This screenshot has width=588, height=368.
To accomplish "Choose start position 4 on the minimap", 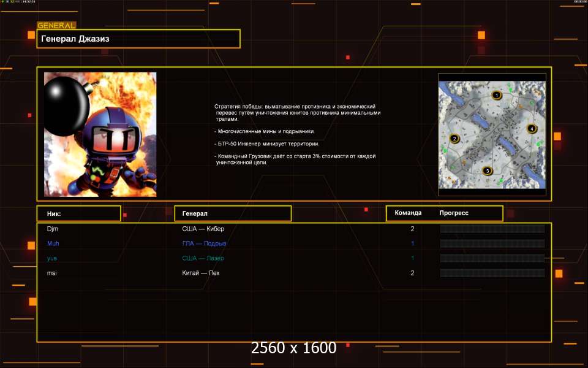I will [531, 129].
